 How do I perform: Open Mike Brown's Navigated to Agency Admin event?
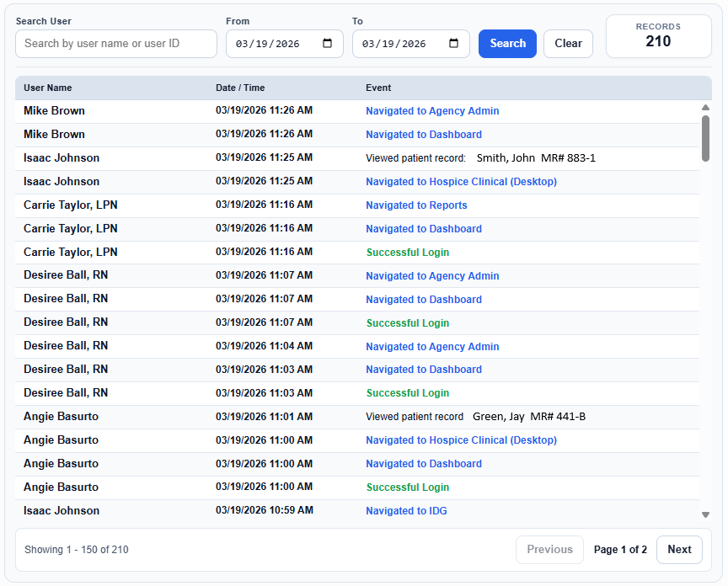point(432,111)
